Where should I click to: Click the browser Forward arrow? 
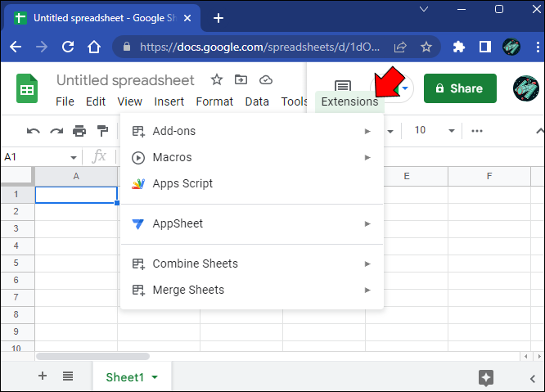pos(42,47)
